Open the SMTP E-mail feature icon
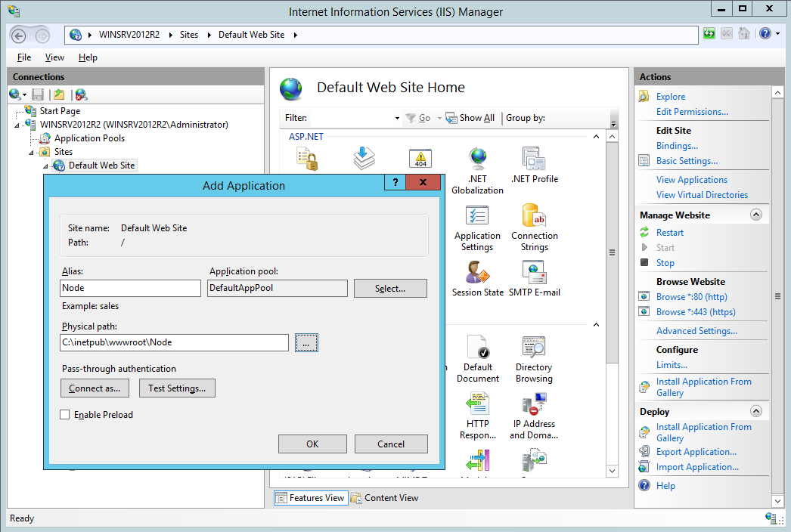The height and width of the screenshot is (532, 791). click(534, 279)
